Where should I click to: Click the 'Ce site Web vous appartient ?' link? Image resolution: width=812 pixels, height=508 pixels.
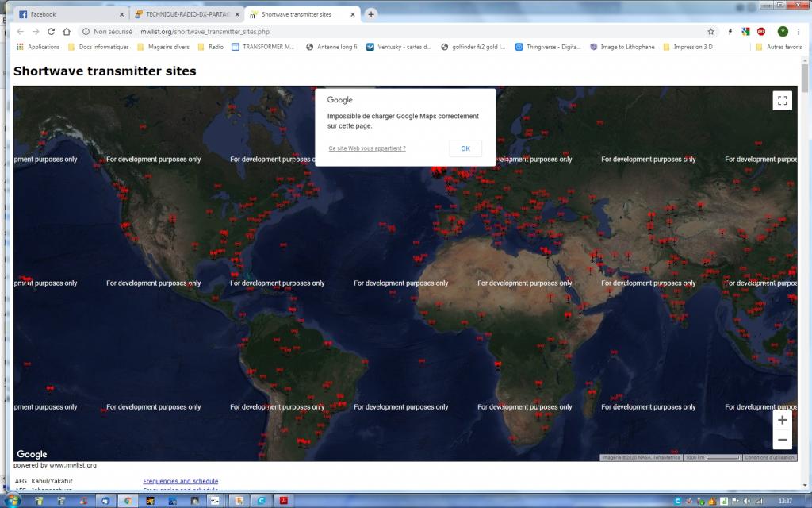pyautogui.click(x=367, y=148)
